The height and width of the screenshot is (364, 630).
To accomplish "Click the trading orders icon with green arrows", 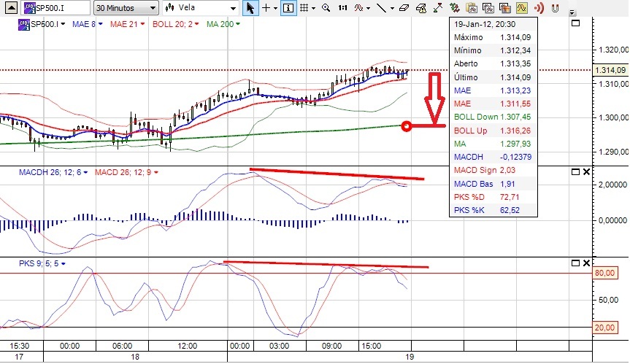I will click(x=454, y=7).
